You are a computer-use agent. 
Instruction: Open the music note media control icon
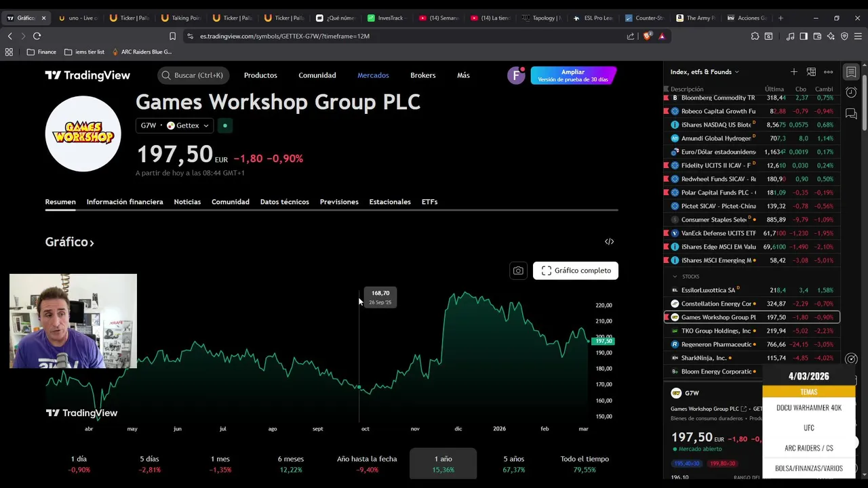(790, 36)
